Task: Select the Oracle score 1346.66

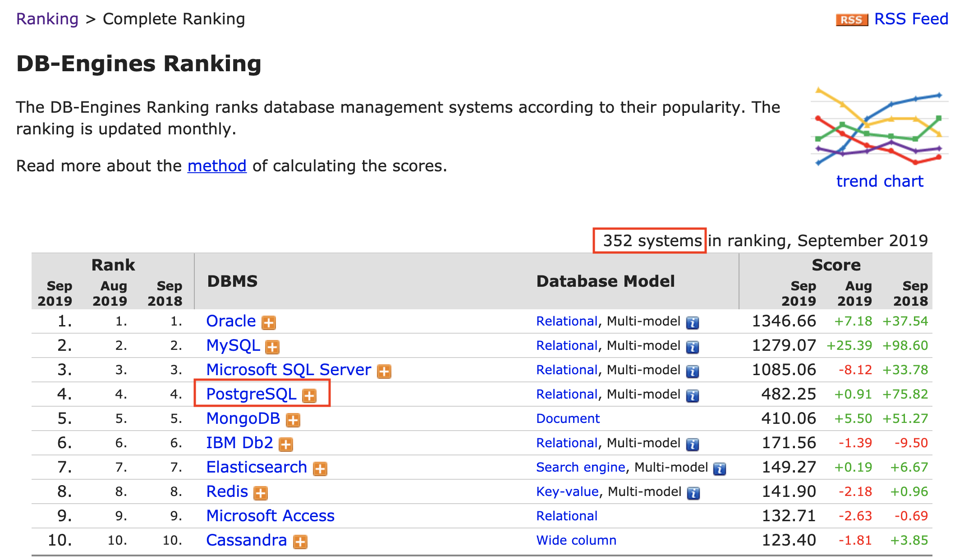Action: click(784, 321)
